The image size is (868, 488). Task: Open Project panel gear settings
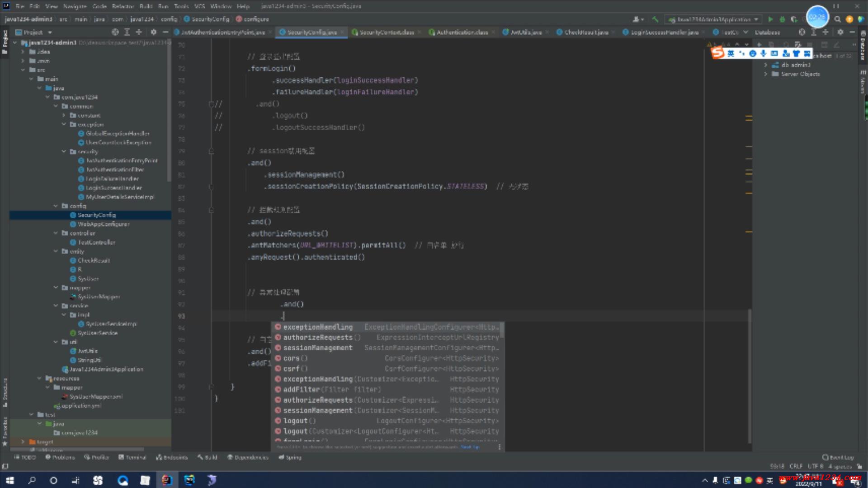click(x=154, y=32)
